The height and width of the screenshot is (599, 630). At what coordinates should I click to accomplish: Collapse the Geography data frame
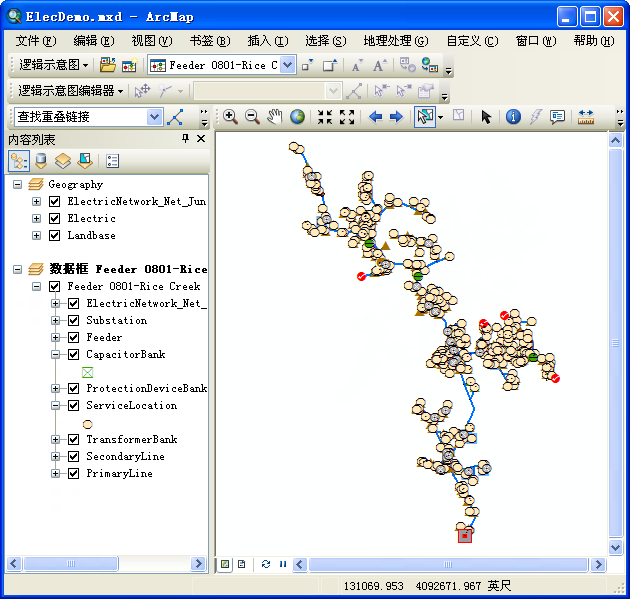pyautogui.click(x=18, y=185)
